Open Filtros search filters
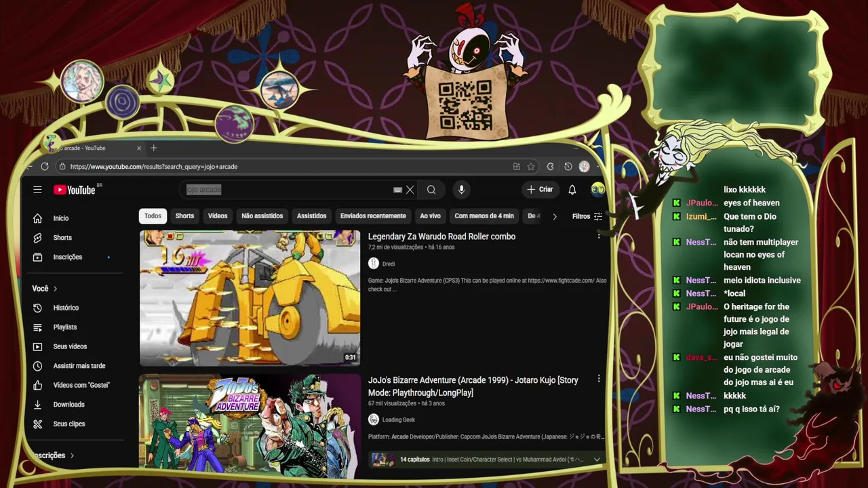This screenshot has width=868, height=488. click(587, 216)
